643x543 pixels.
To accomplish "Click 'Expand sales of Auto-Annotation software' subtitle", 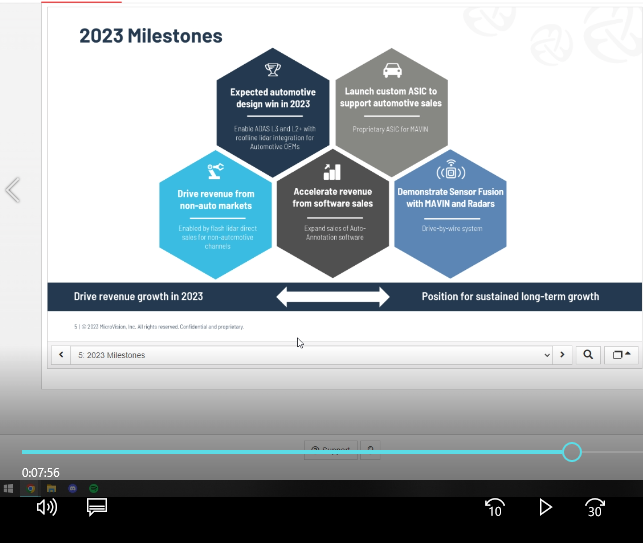I will pyautogui.click(x=335, y=233).
